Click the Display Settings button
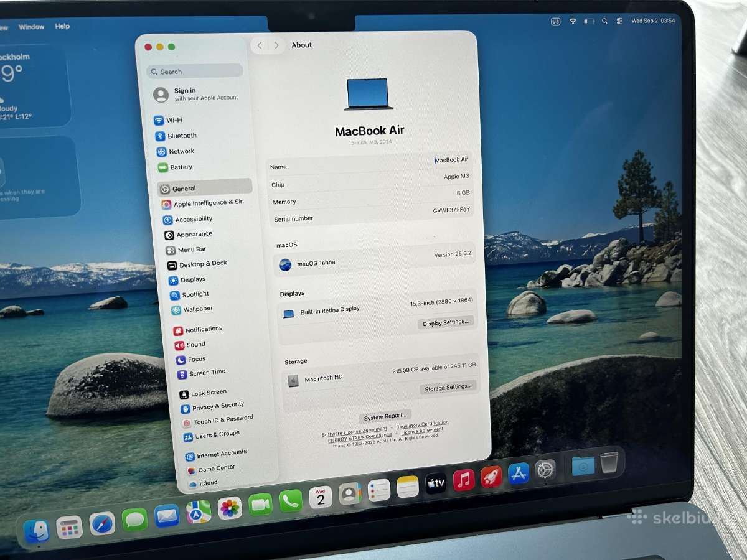This screenshot has width=747, height=560. pyautogui.click(x=446, y=323)
